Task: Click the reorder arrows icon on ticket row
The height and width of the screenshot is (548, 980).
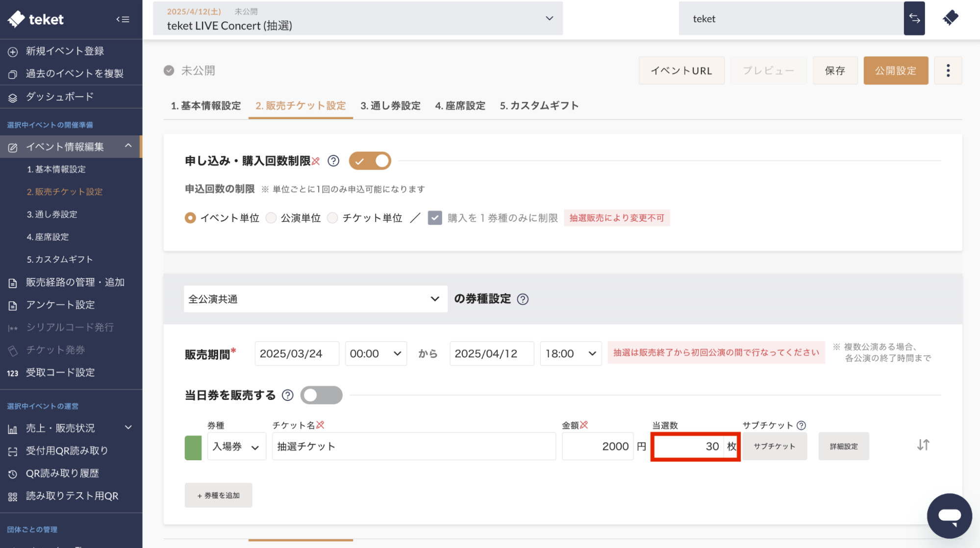Action: (x=923, y=445)
